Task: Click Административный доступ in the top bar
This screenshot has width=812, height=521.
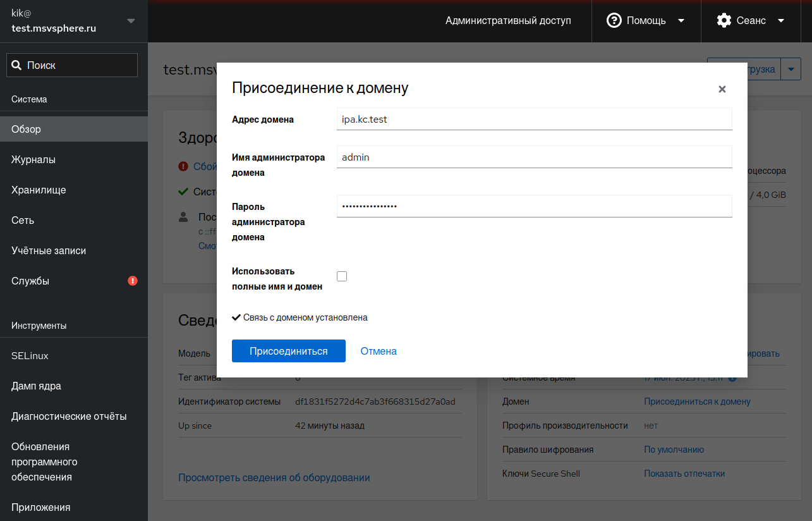Action: coord(508,21)
